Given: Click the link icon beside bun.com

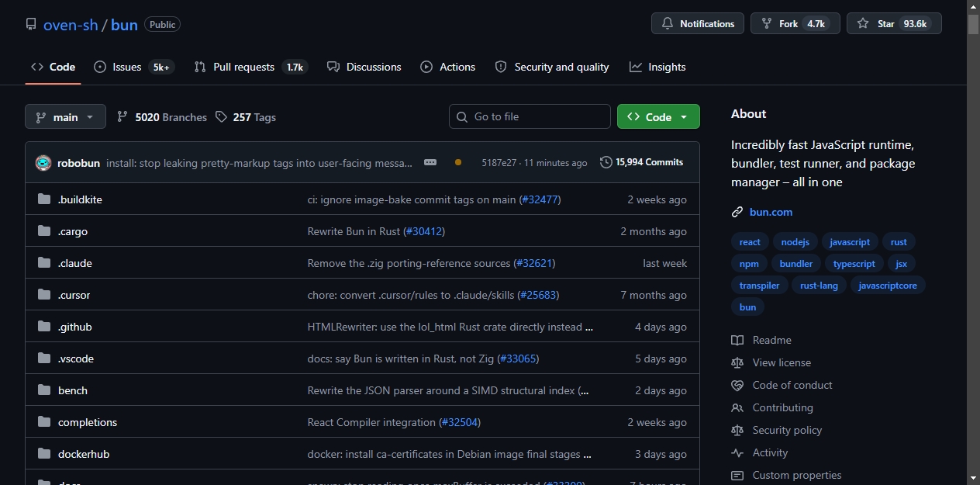Looking at the screenshot, I should click(737, 212).
